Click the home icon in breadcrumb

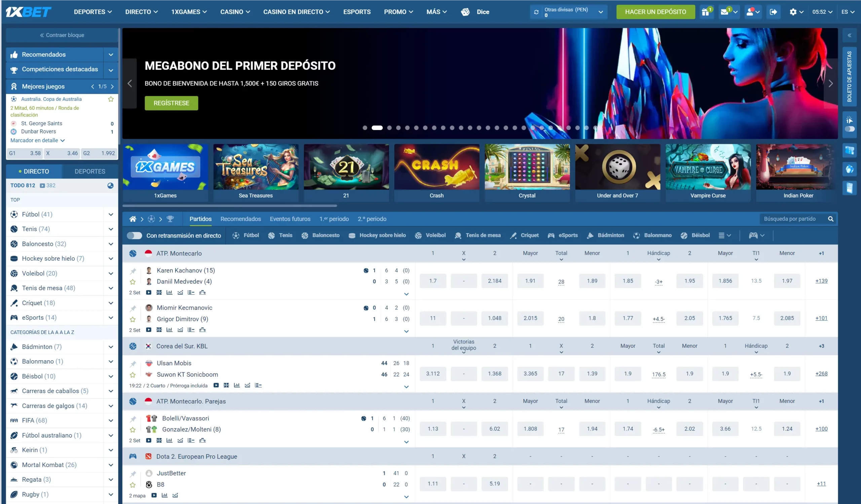(133, 219)
